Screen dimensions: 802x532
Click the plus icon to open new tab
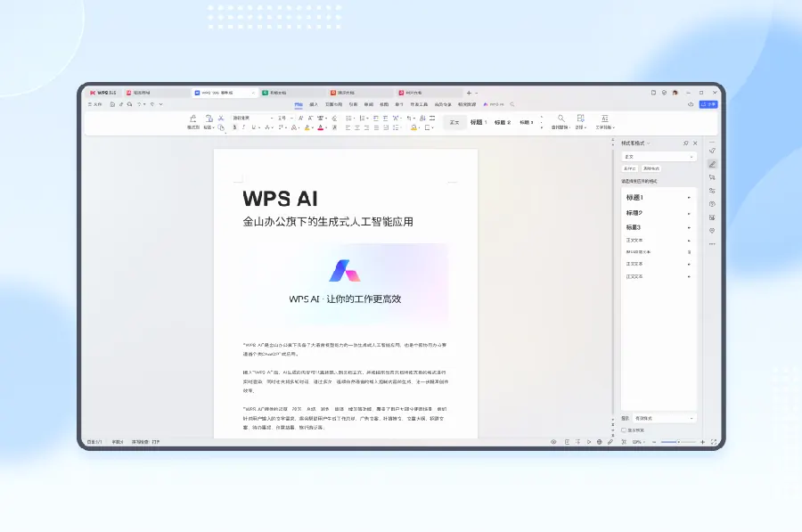coord(469,93)
